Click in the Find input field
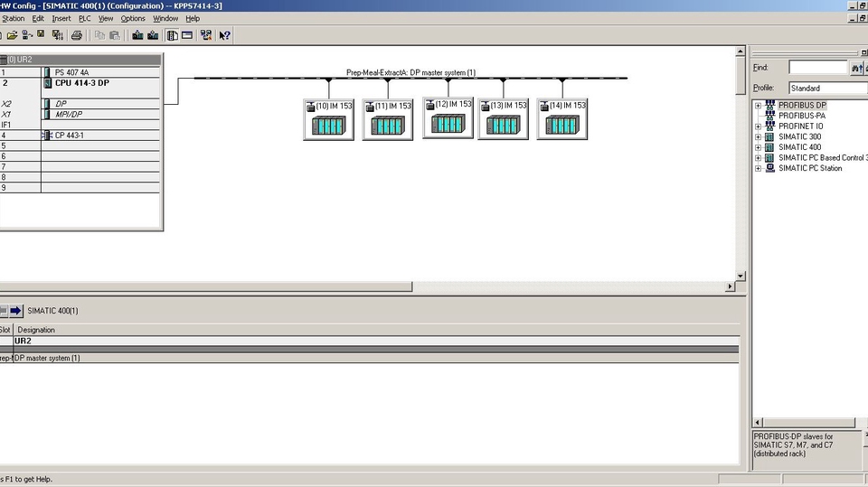Image resolution: width=868 pixels, height=487 pixels. tap(817, 68)
